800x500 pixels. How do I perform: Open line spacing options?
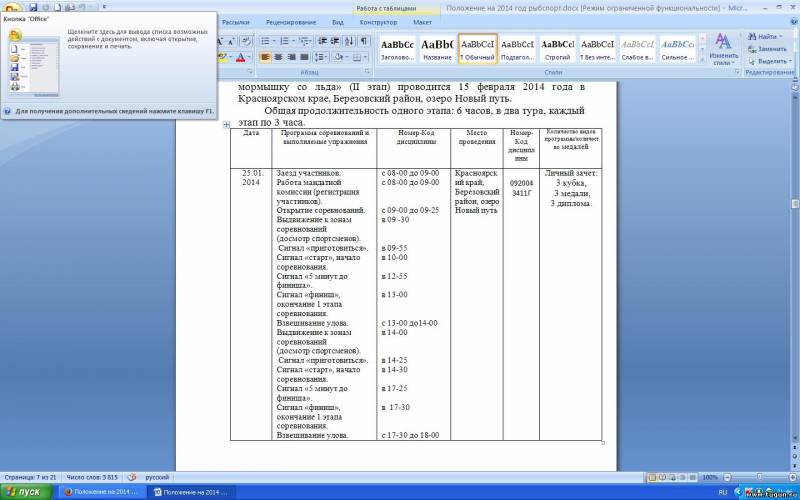[321, 57]
